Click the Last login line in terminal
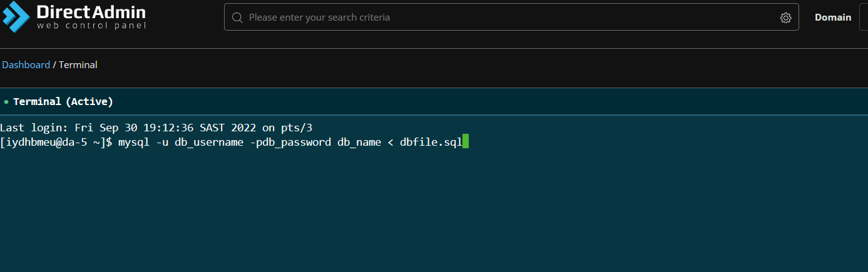This screenshot has width=868, height=272. click(x=156, y=128)
